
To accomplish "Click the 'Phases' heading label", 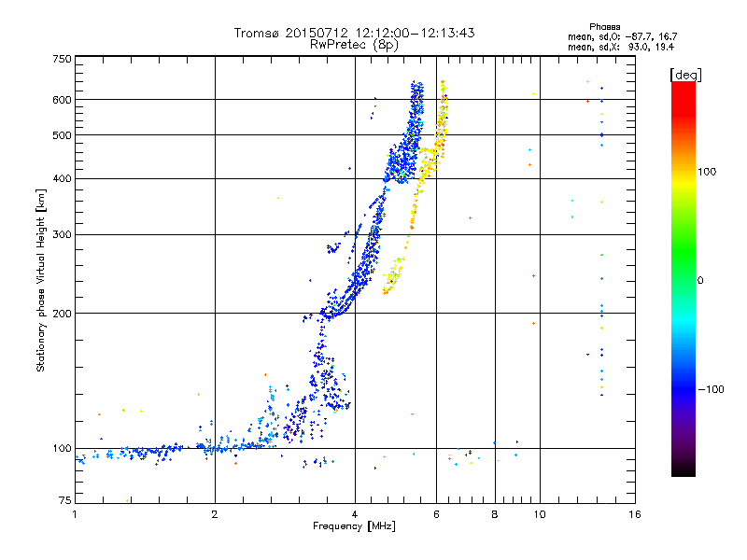I will [x=604, y=27].
